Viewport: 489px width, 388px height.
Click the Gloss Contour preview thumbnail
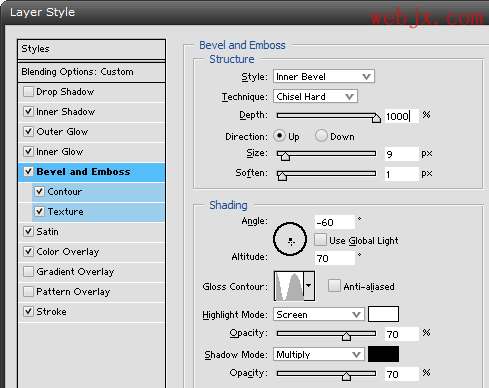[289, 286]
